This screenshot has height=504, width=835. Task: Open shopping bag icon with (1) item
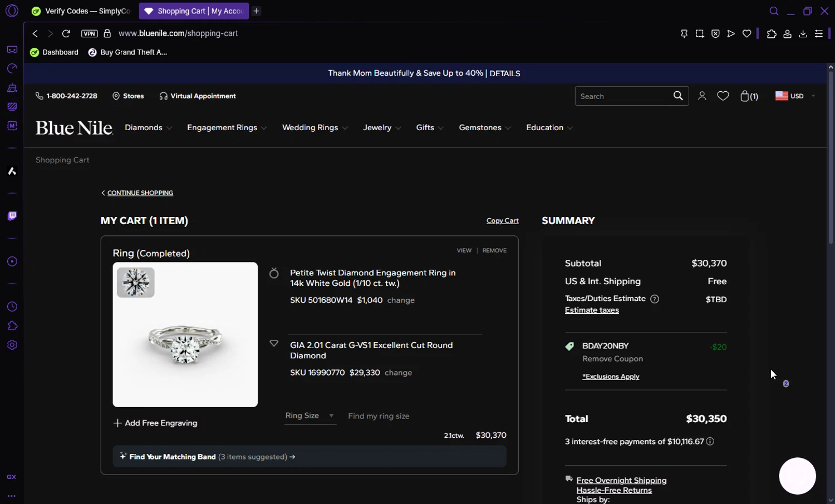pyautogui.click(x=749, y=96)
